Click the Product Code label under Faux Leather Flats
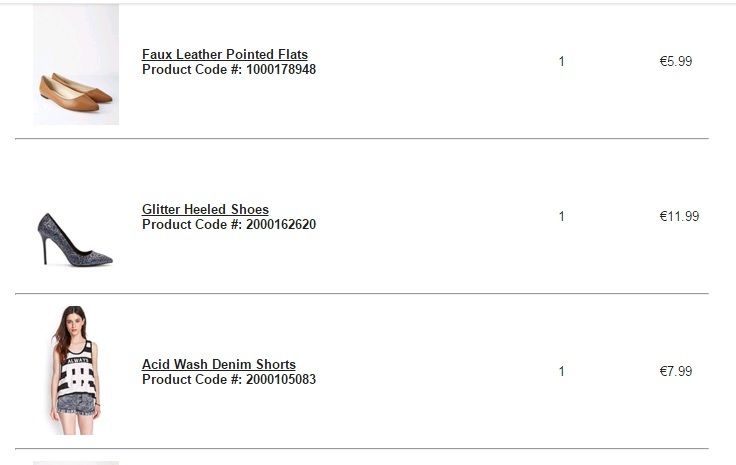The width and height of the screenshot is (736, 465). pos(191,70)
